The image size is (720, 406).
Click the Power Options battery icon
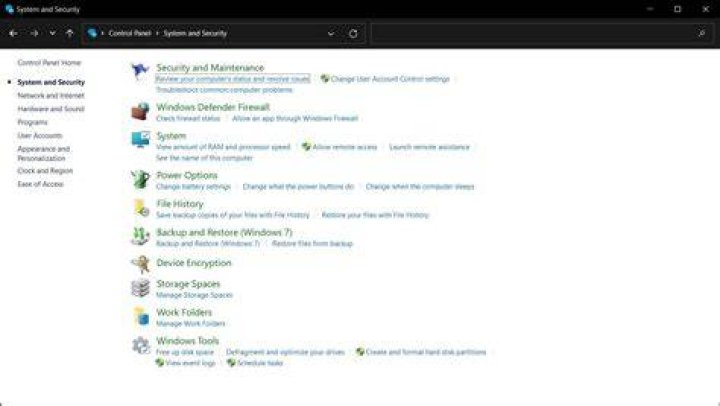(140, 179)
